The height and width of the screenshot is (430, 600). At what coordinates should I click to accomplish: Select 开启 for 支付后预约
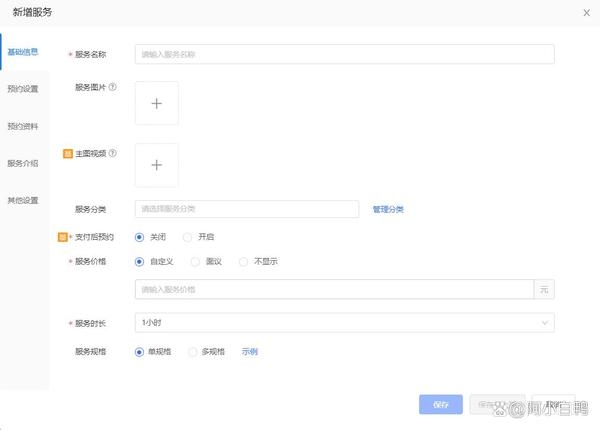coord(188,237)
